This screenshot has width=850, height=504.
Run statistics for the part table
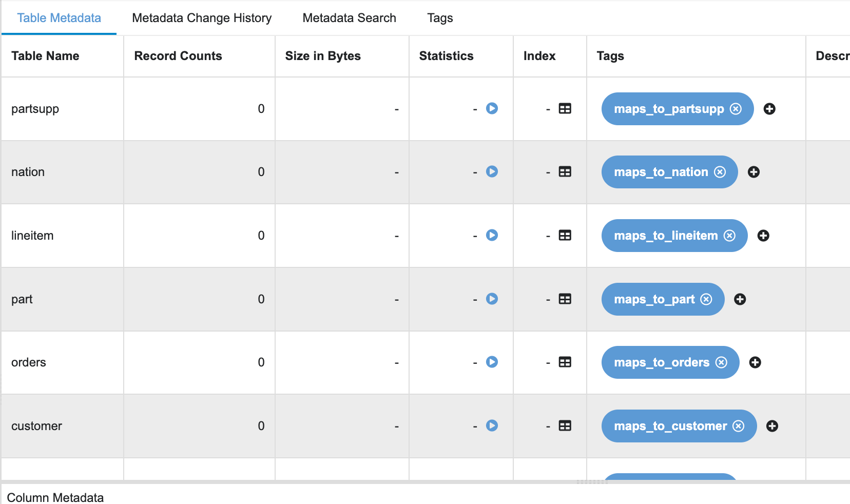pos(492,299)
